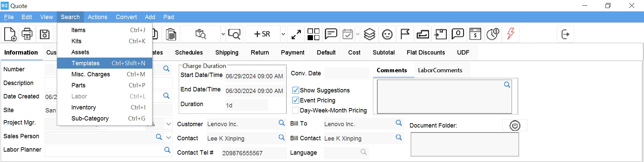Click the exit door icon
The width and height of the screenshot is (644, 162).
(565, 34)
